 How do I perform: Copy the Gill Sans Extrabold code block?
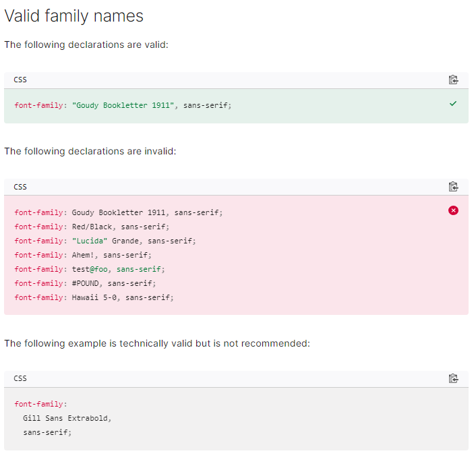point(453,378)
